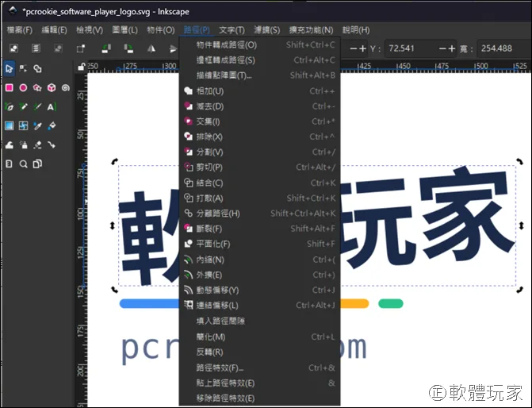532x408 pixels.
Task: Choose 排除(X) exclusion entry
Action: 259,137
